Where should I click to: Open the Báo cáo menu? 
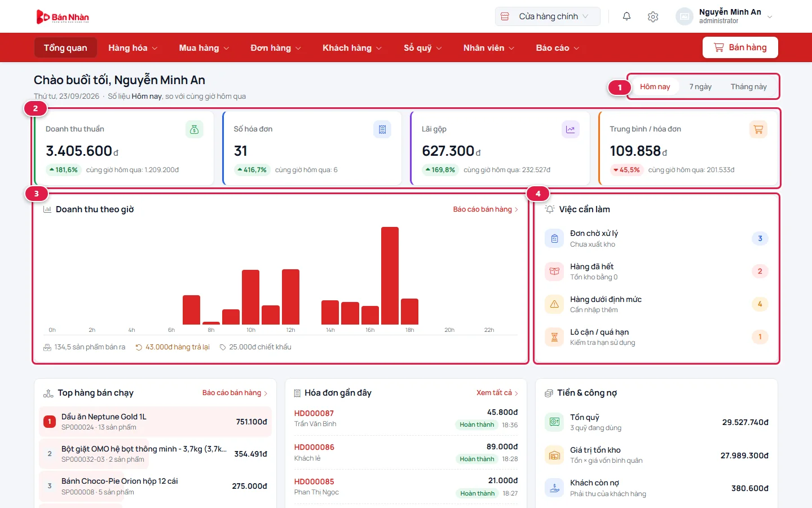pos(558,48)
